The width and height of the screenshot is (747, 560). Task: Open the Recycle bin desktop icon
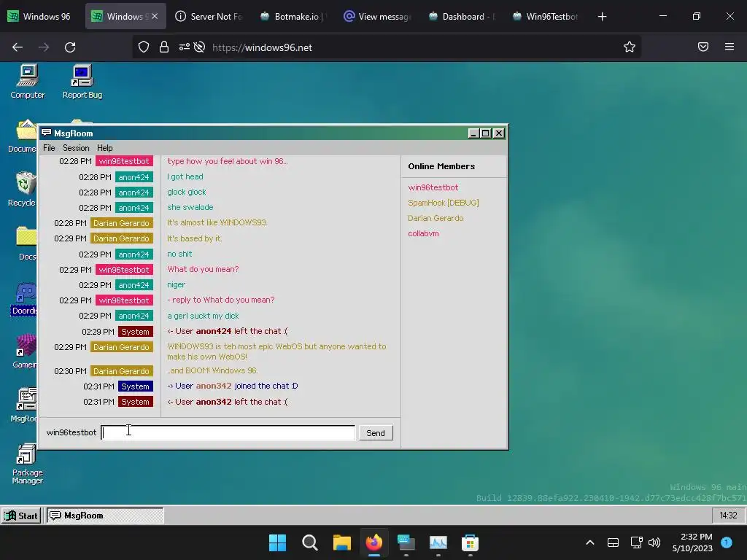click(x=23, y=190)
